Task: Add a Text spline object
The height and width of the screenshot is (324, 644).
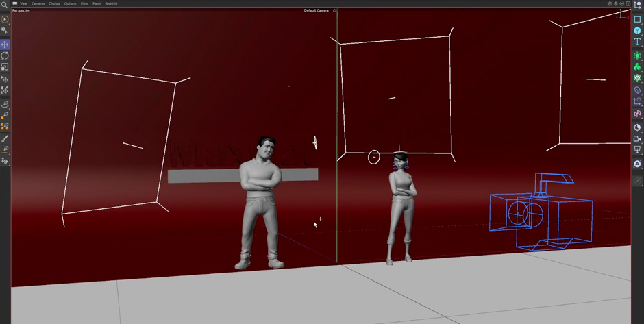Action: coord(637,42)
